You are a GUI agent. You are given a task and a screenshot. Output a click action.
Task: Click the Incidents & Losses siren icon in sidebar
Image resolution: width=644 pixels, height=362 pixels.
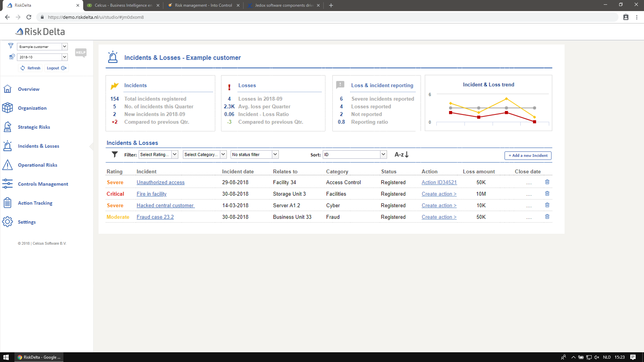point(7,146)
